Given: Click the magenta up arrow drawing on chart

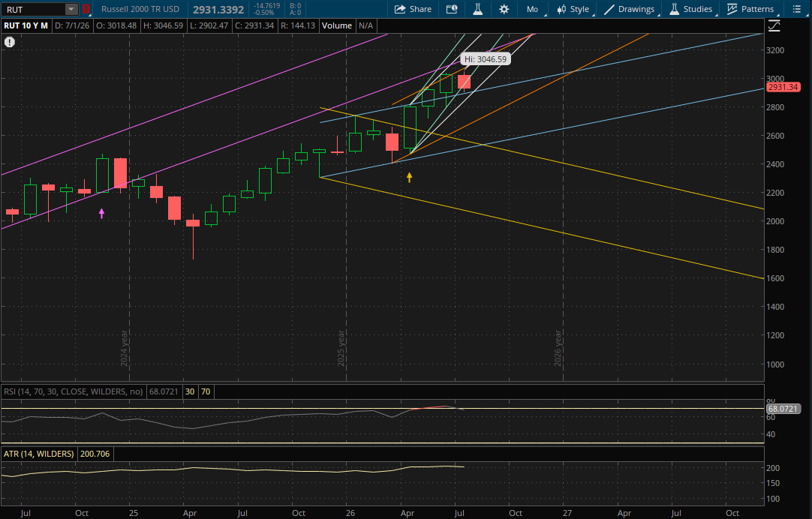Looking at the screenshot, I should click(x=101, y=213).
